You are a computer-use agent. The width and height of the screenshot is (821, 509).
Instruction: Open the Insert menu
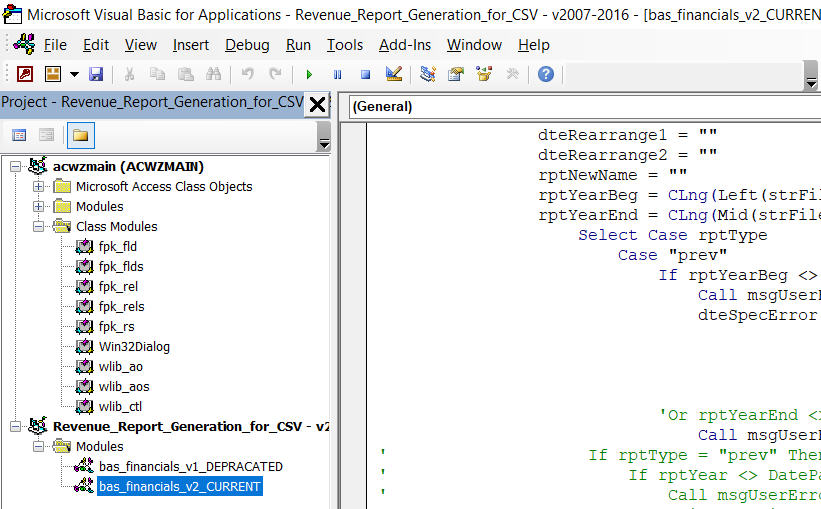(x=191, y=45)
